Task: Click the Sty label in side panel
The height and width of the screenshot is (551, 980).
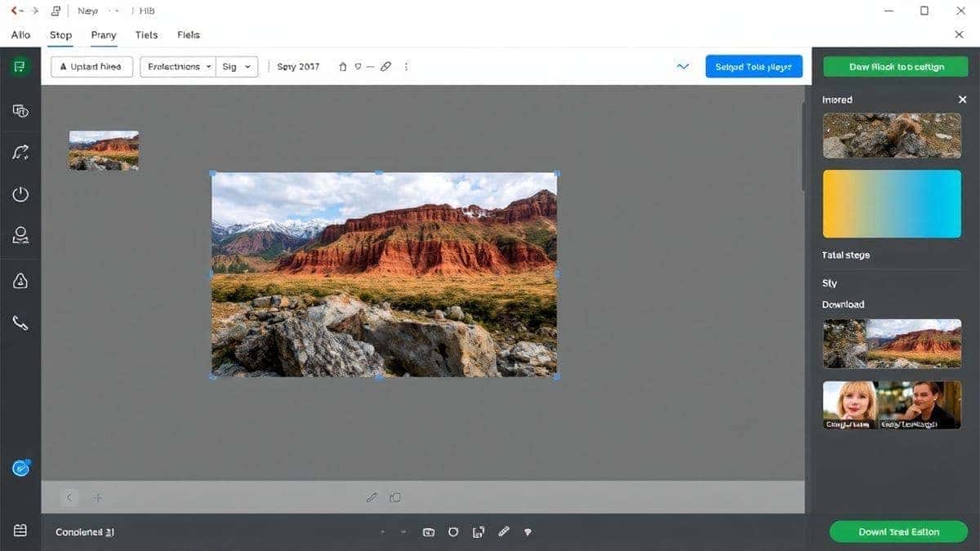Action: pos(830,283)
